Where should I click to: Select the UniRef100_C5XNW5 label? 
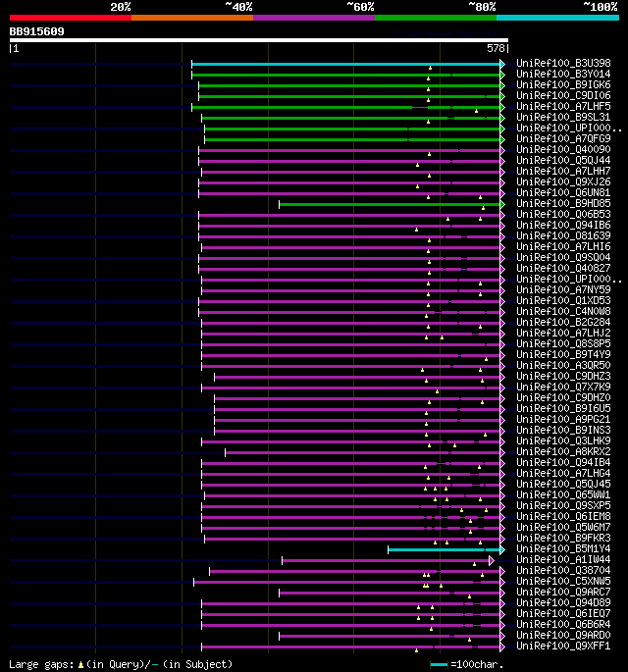coord(563,581)
